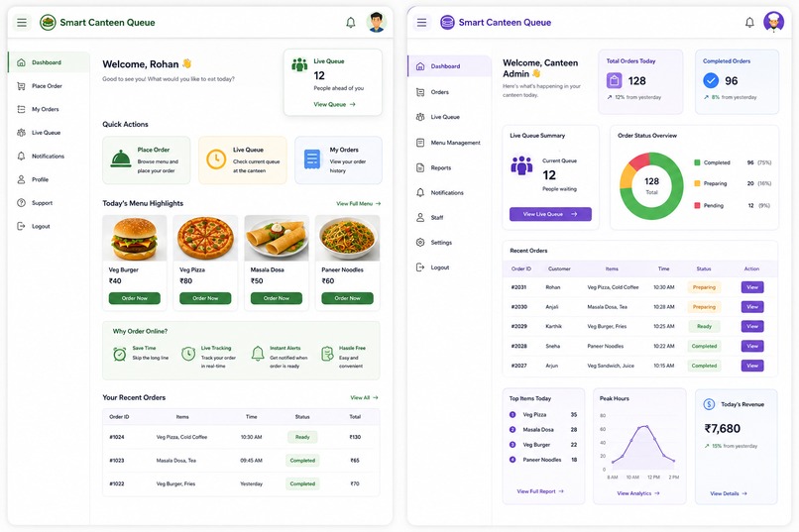Click the View Full Menu link
This screenshot has width=799, height=532.
coord(358,204)
